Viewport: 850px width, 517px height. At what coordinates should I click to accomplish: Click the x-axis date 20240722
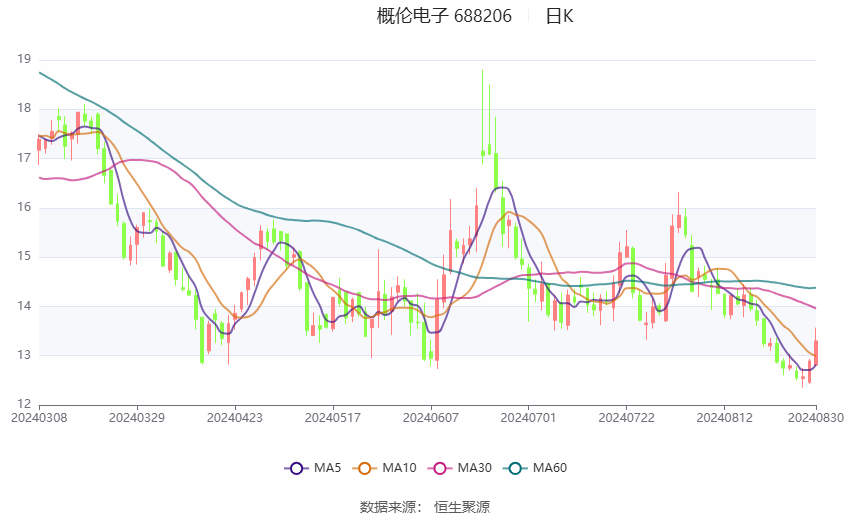click(x=627, y=418)
